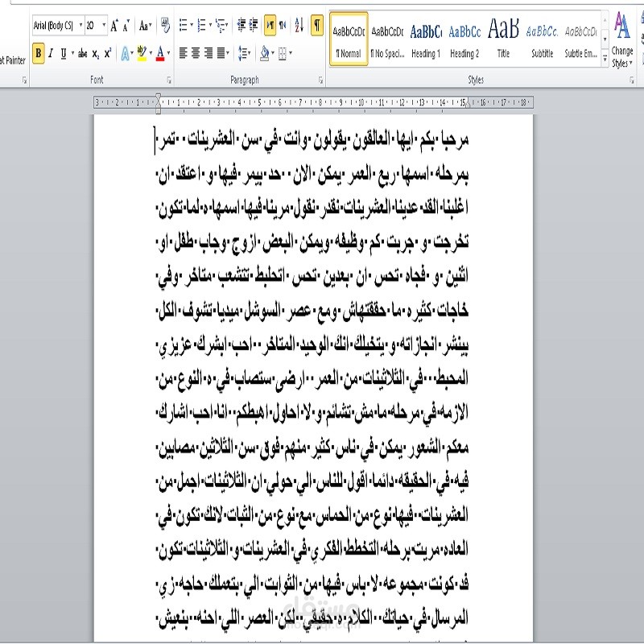
Task: Justify the paragraph text
Action: point(221,53)
